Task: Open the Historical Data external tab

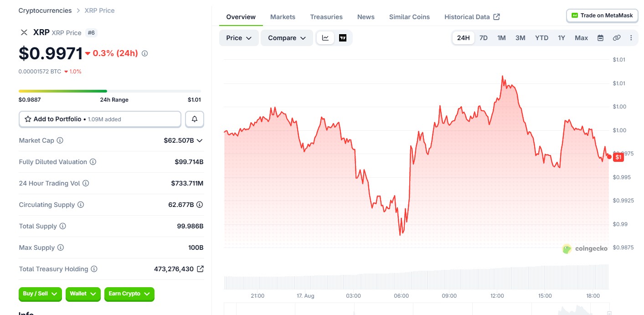Action: pyautogui.click(x=472, y=17)
